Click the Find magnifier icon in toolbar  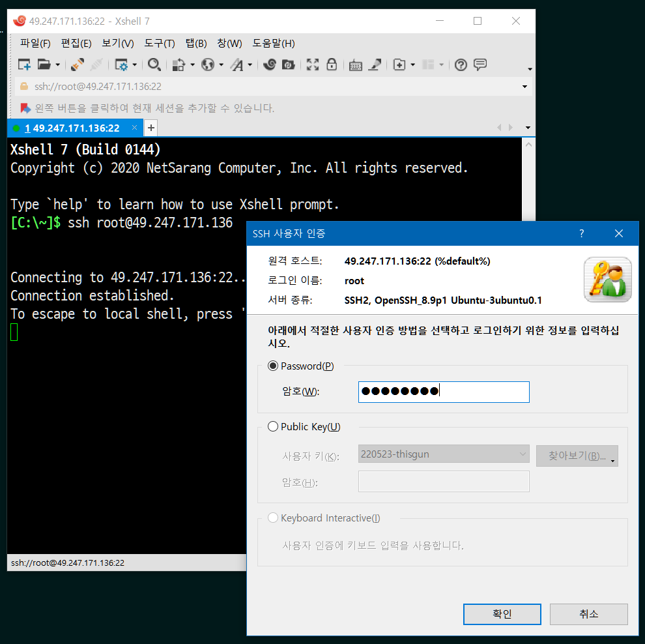(x=154, y=65)
